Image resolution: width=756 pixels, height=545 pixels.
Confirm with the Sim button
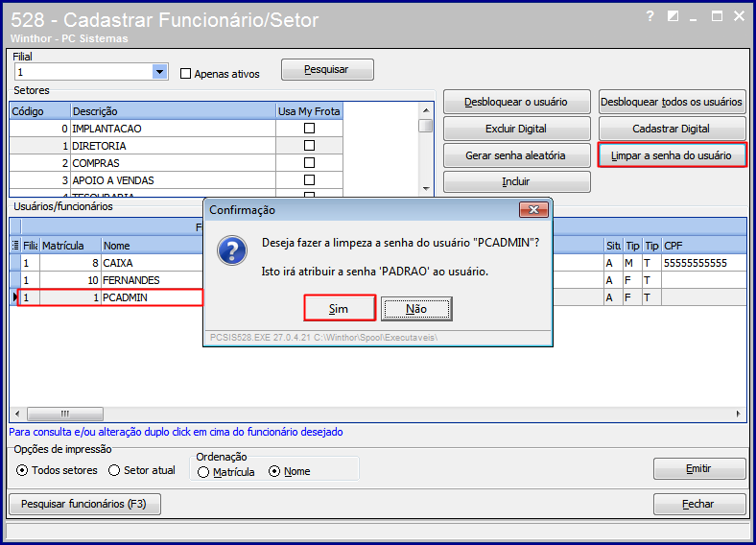pyautogui.click(x=340, y=308)
